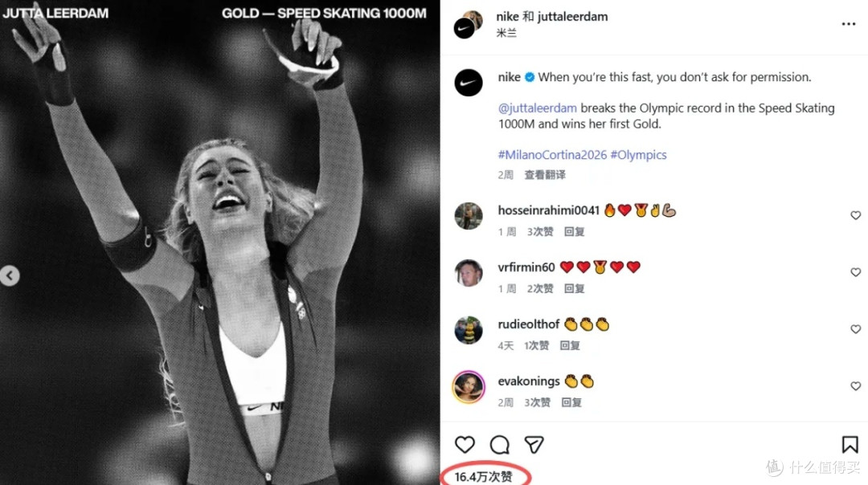Open the comment bubble icon

[499, 445]
